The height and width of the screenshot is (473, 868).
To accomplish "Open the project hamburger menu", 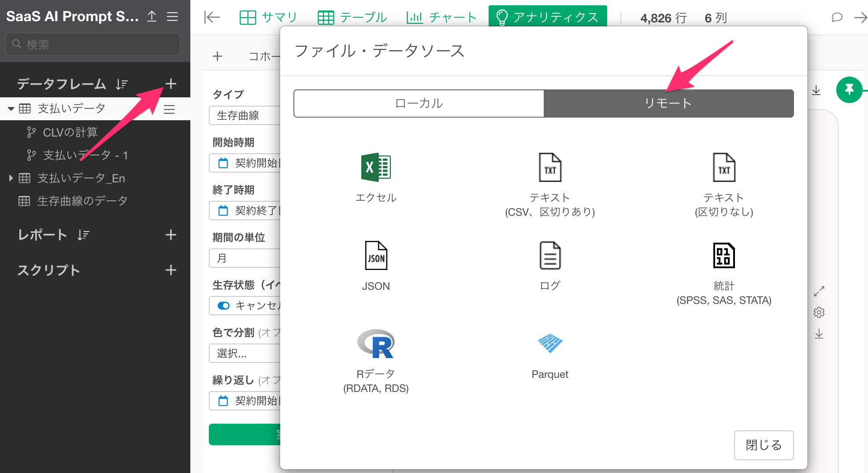I will pyautogui.click(x=173, y=17).
